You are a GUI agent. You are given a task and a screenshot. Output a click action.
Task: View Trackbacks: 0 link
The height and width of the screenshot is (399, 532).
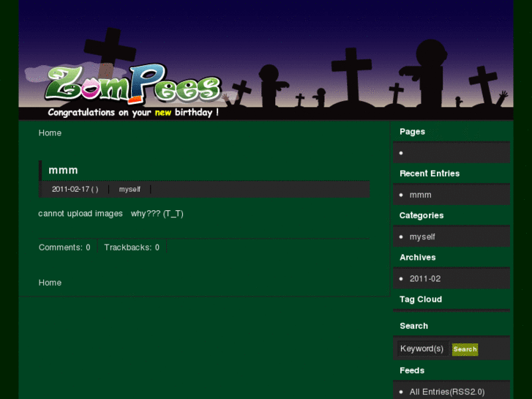(x=132, y=247)
